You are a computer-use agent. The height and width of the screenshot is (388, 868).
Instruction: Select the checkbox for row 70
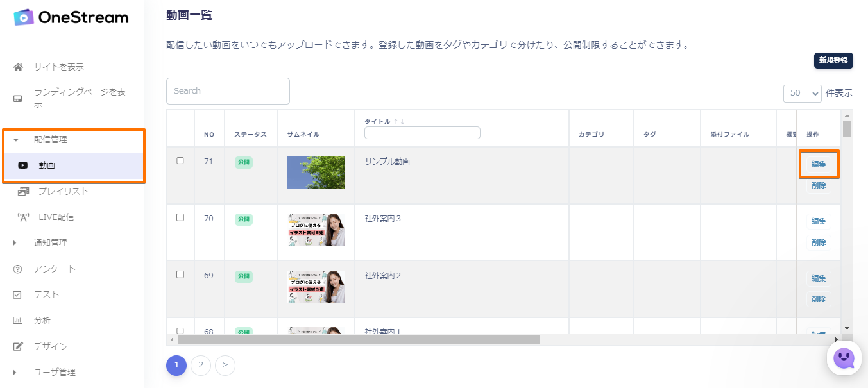click(x=180, y=217)
